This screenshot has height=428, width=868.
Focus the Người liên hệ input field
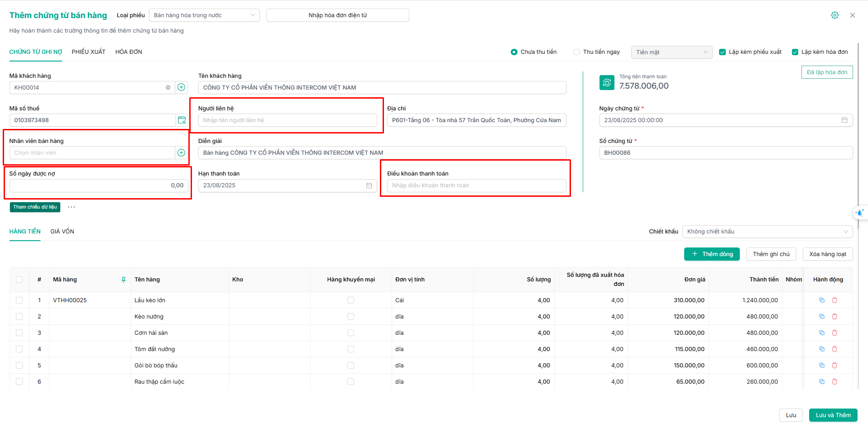[x=288, y=120]
